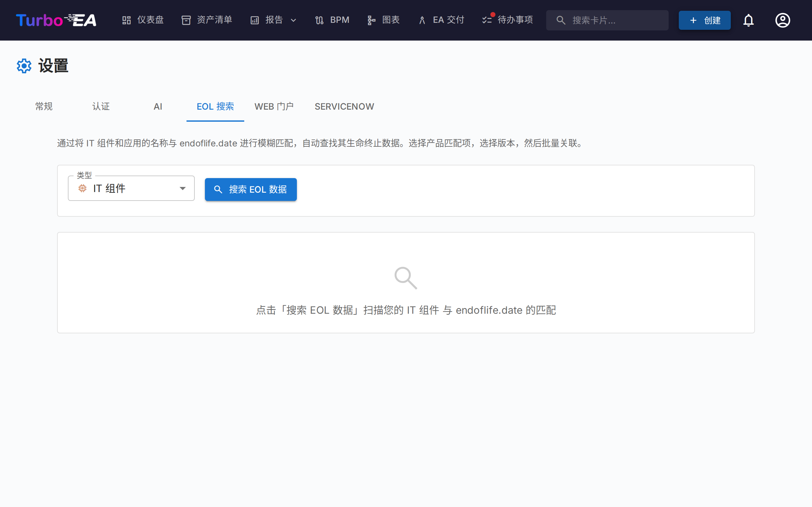The width and height of the screenshot is (812, 507).
Task: Open the 资产清单 inventory icon
Action: tap(186, 20)
